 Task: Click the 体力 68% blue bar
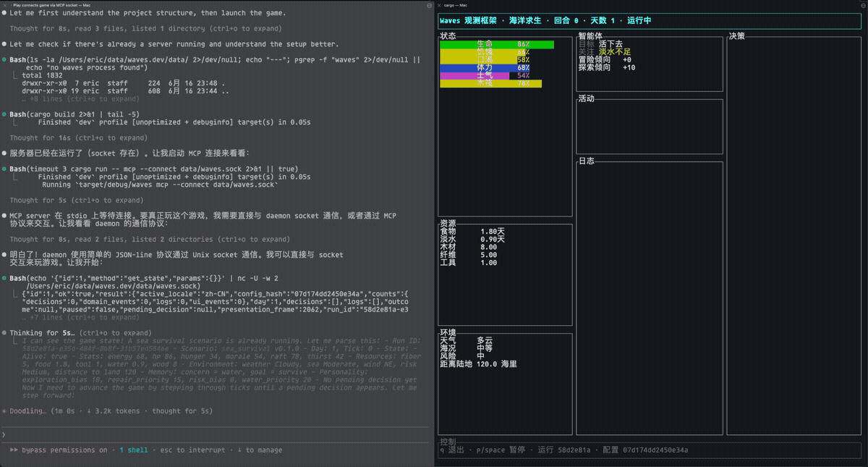click(x=485, y=68)
